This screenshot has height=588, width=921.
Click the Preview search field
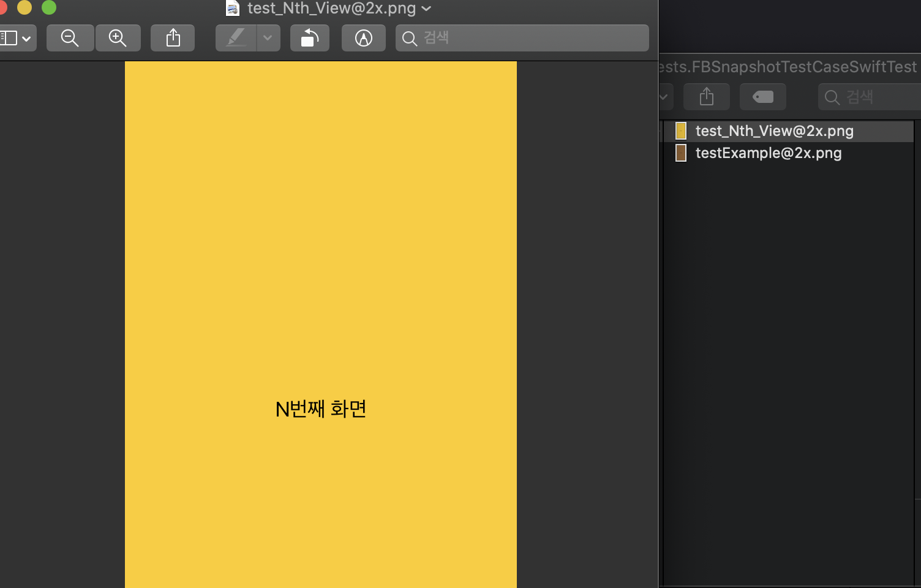[x=522, y=38]
